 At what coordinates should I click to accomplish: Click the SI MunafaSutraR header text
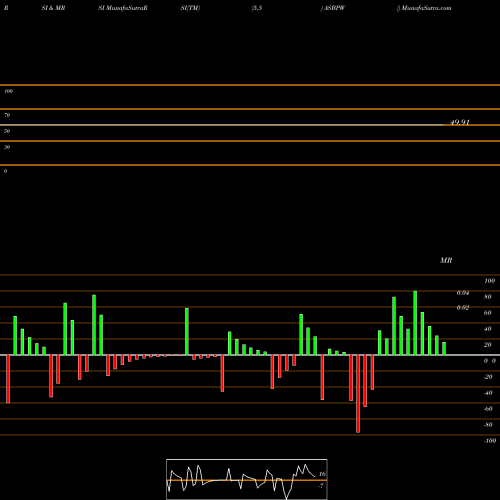click(123, 8)
